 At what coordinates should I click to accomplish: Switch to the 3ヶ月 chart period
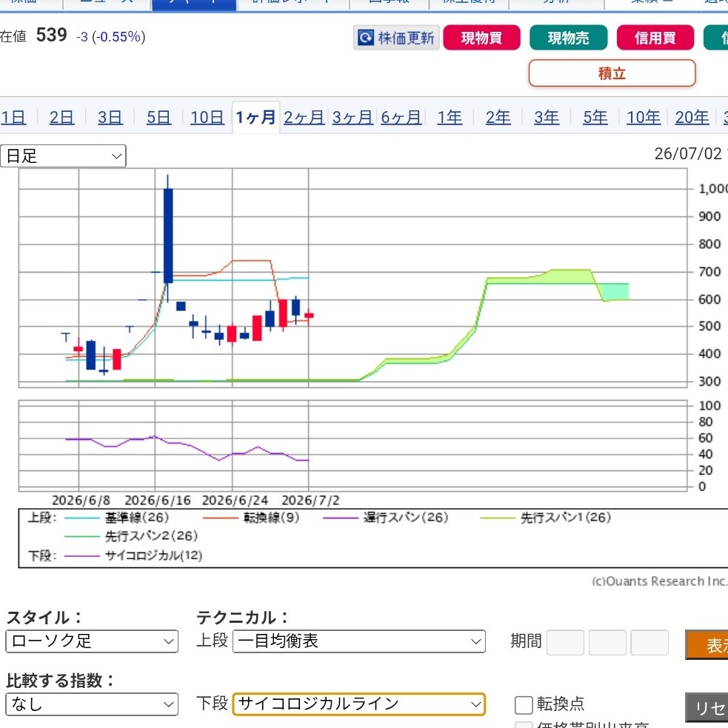coord(353,118)
